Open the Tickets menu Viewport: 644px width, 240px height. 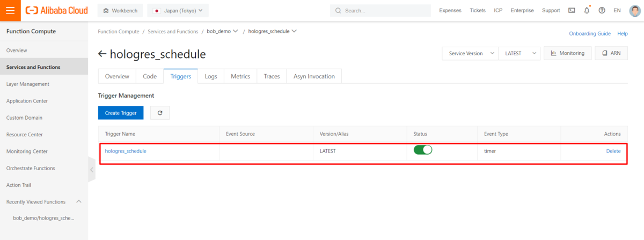(x=478, y=10)
